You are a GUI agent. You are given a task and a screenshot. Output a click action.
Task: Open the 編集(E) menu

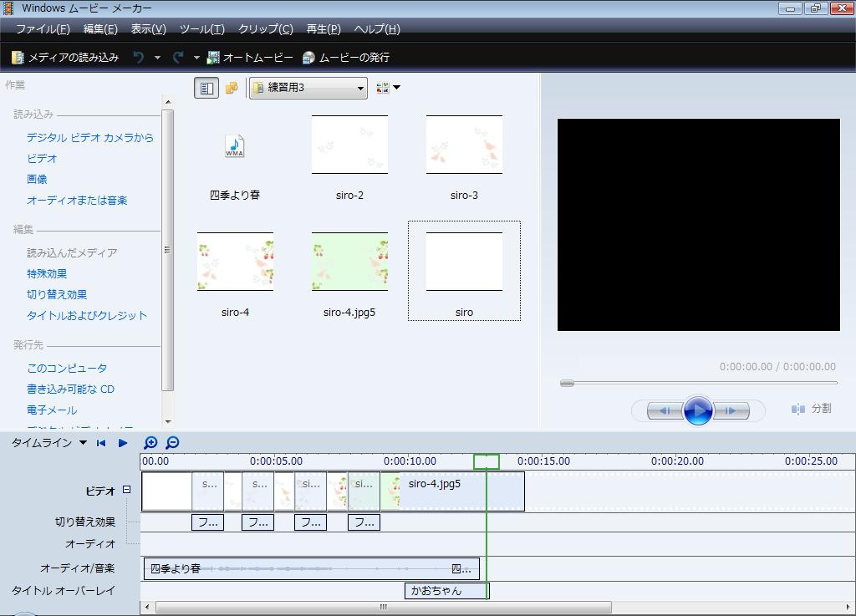click(100, 29)
